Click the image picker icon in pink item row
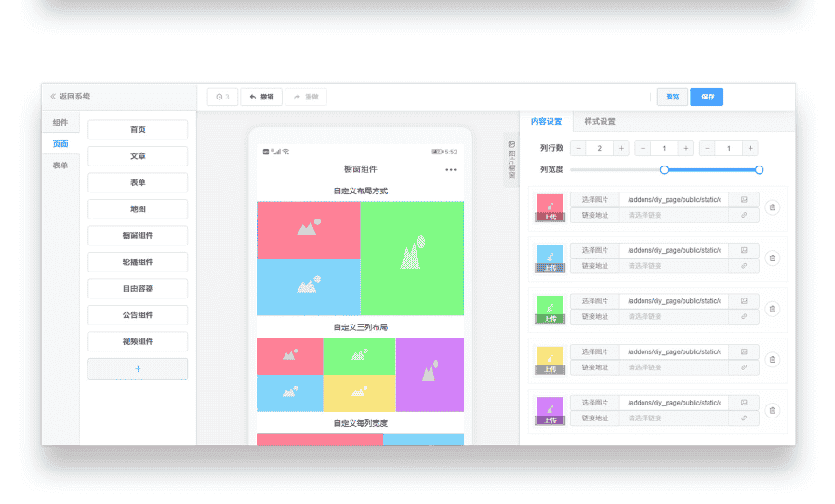The width and height of the screenshot is (835, 504). tap(744, 199)
